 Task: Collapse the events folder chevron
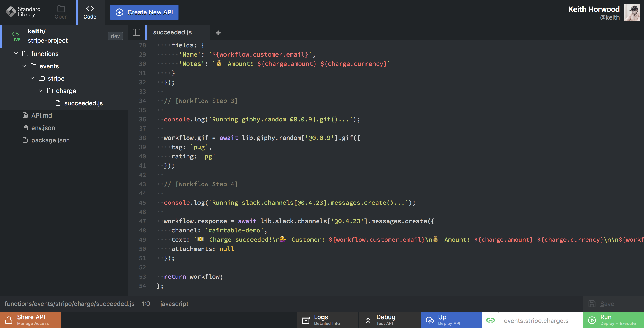pyautogui.click(x=24, y=66)
